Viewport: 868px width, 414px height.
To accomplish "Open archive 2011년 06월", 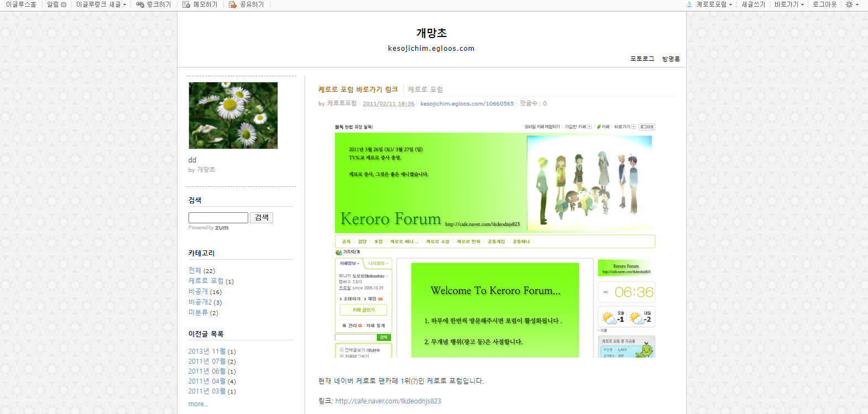I will pyautogui.click(x=207, y=371).
